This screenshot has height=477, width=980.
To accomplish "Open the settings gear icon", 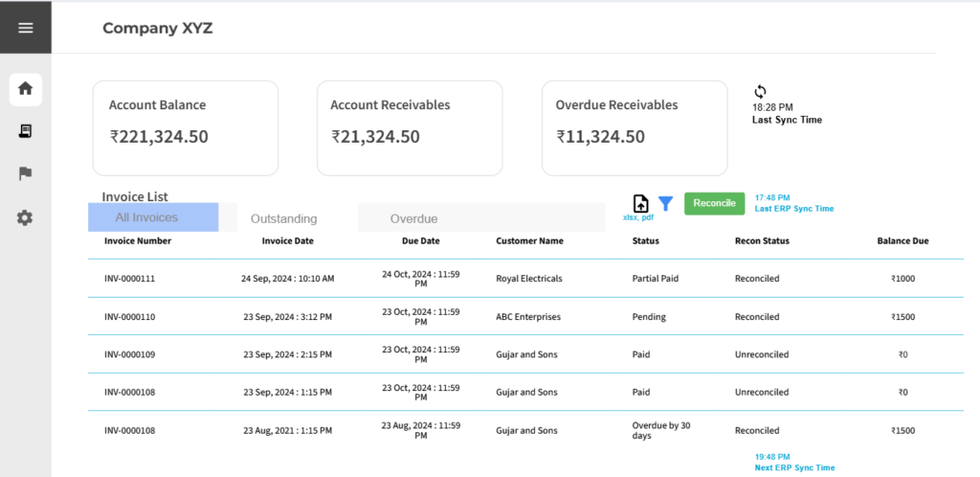I will (26, 217).
